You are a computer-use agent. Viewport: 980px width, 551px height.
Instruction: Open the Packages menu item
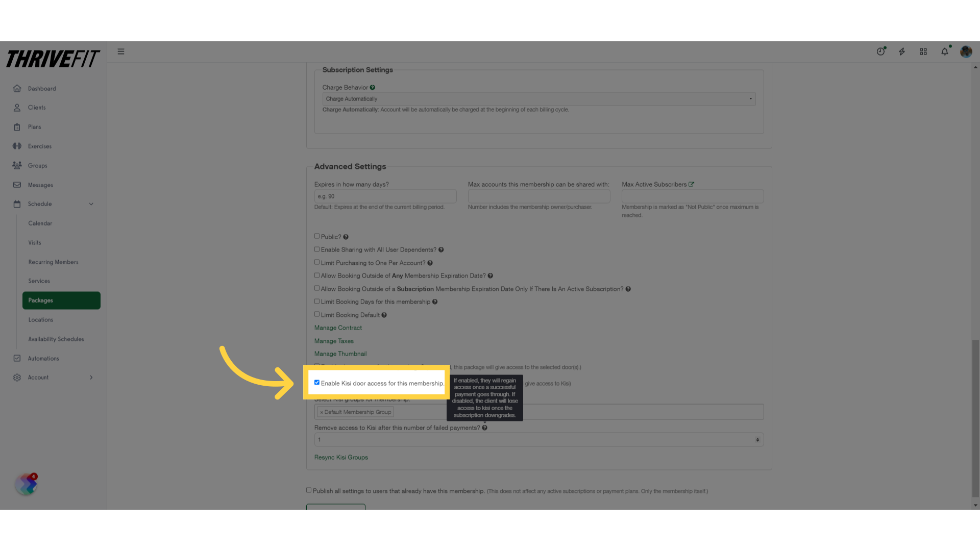[x=60, y=300]
